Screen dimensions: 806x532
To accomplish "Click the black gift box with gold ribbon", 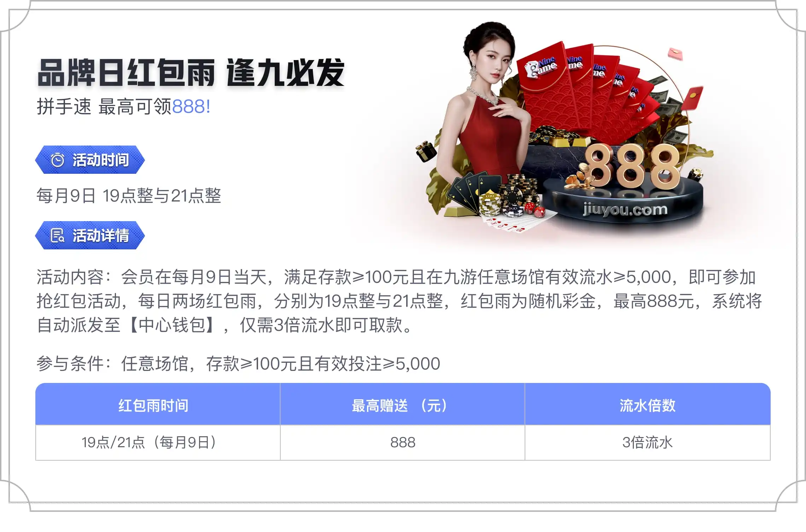I will tap(426, 151).
